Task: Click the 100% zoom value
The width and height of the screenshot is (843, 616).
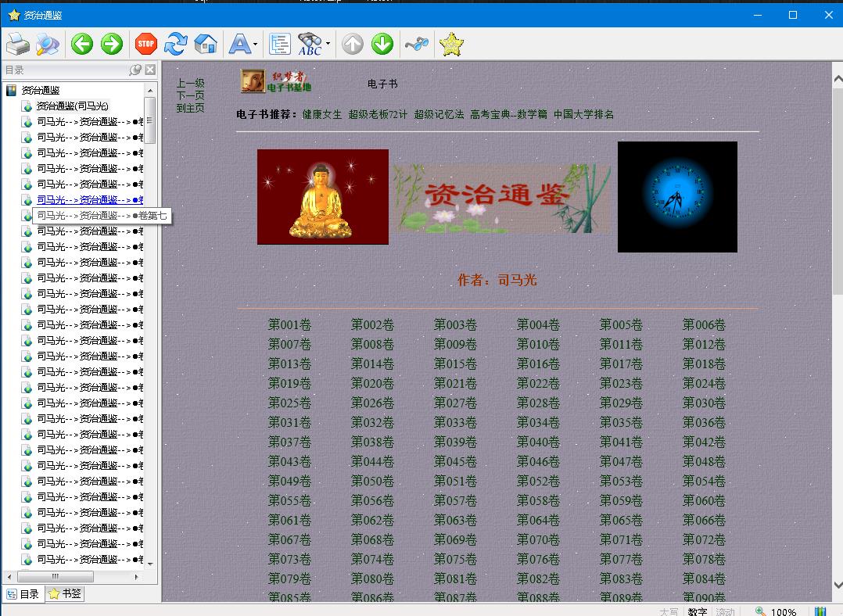Action: [x=784, y=611]
